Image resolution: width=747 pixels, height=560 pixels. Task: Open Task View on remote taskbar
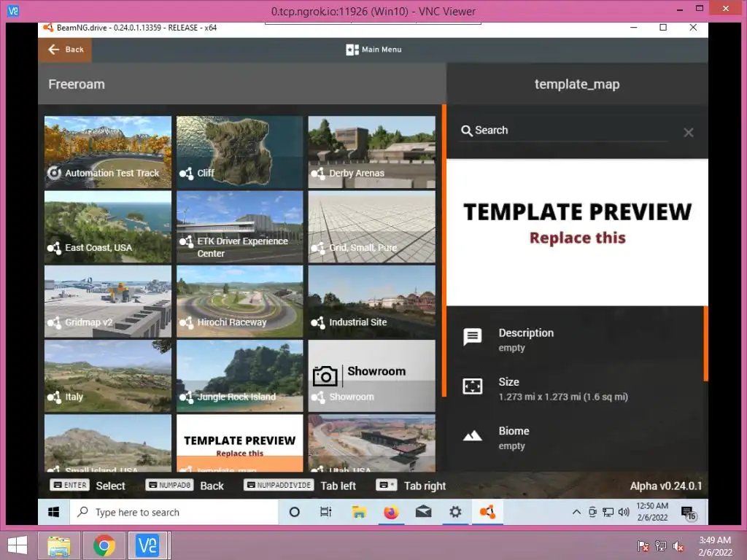326,512
